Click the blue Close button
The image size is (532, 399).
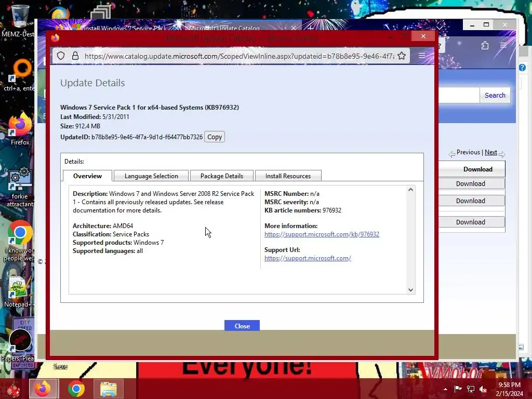point(242,326)
